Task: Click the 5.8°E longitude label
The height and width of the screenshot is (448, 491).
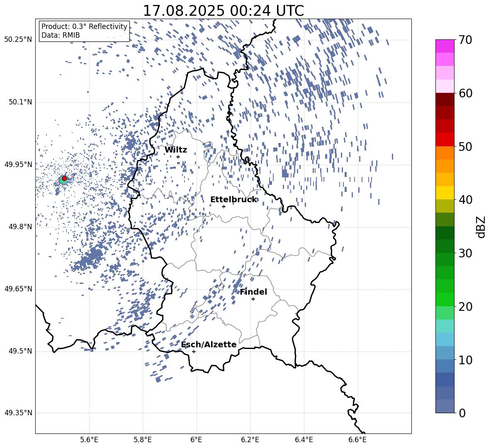Action: (143, 440)
